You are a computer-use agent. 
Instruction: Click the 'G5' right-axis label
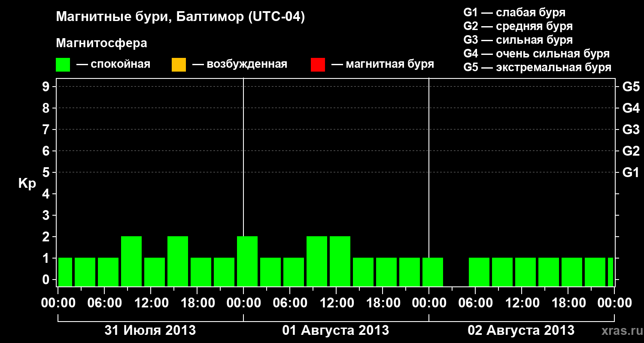[x=631, y=87]
